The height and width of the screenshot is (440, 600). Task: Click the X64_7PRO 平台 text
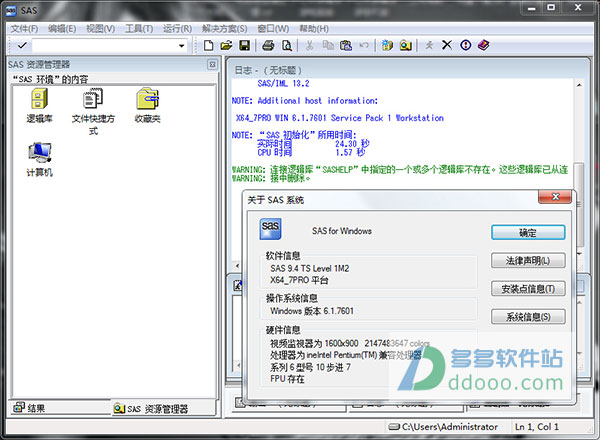tap(299, 280)
